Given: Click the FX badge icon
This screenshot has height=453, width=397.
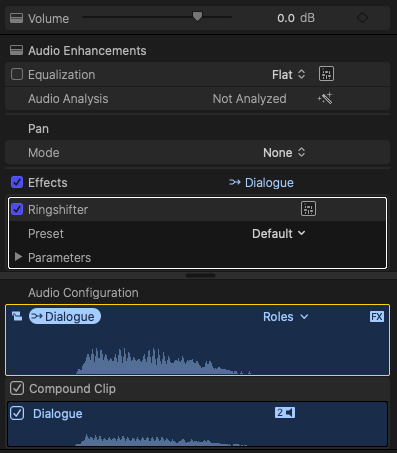Looking at the screenshot, I should (377, 316).
